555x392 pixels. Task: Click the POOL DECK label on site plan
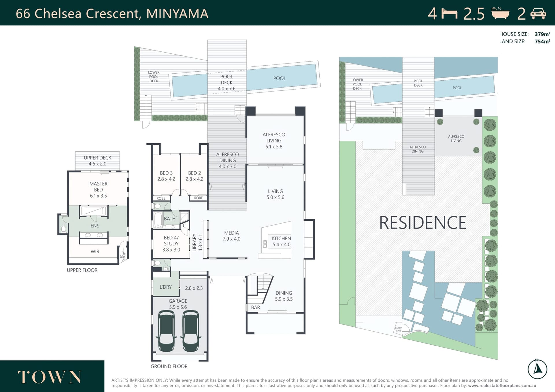[x=418, y=83]
